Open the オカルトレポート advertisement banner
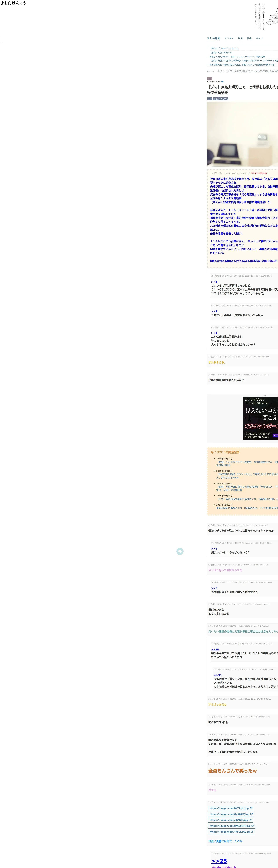Screen dimensions: 278x868 [x=260, y=419]
